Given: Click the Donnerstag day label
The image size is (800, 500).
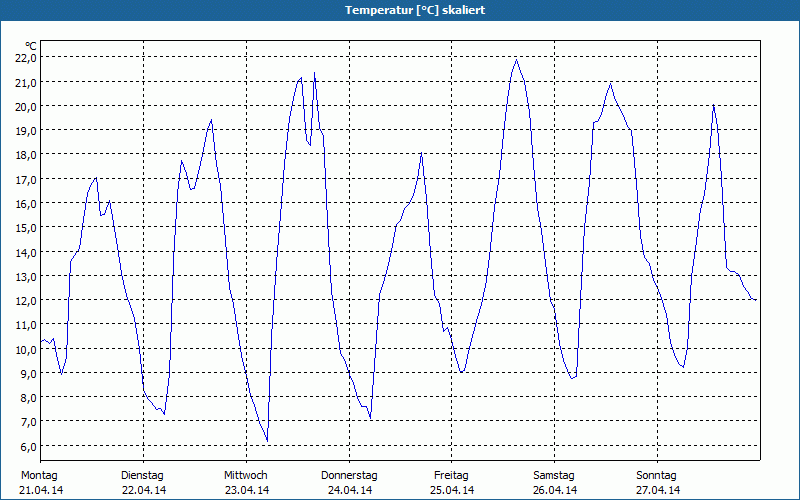Looking at the screenshot, I should pos(349,476).
